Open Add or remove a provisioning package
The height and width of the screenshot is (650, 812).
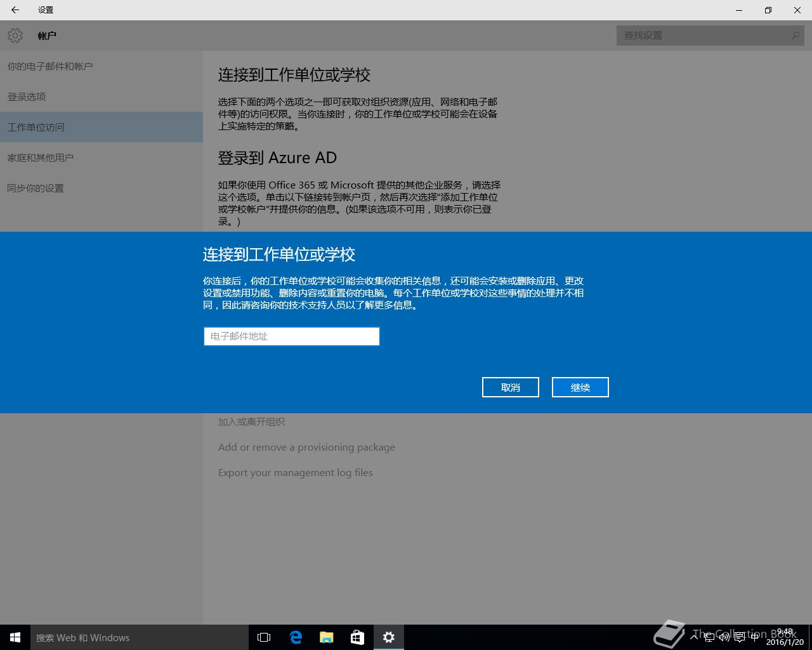tap(306, 448)
